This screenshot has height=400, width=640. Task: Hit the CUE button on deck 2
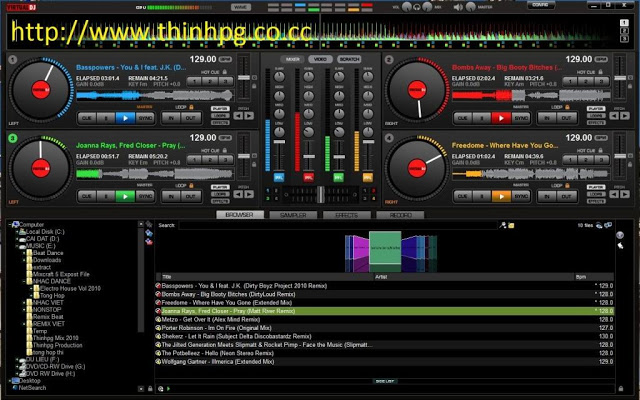(462, 118)
